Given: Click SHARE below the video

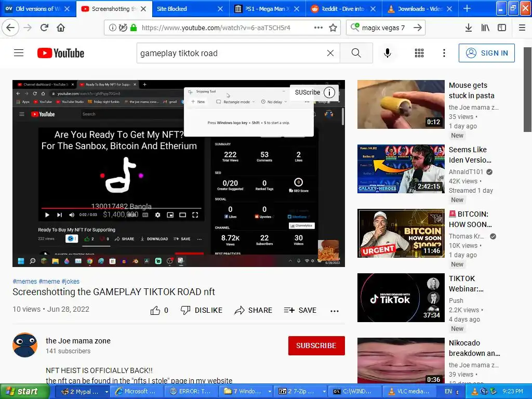Looking at the screenshot, I should pos(253,310).
